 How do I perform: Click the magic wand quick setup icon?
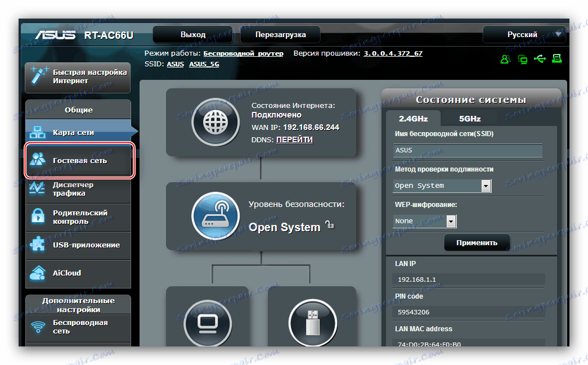click(x=39, y=75)
